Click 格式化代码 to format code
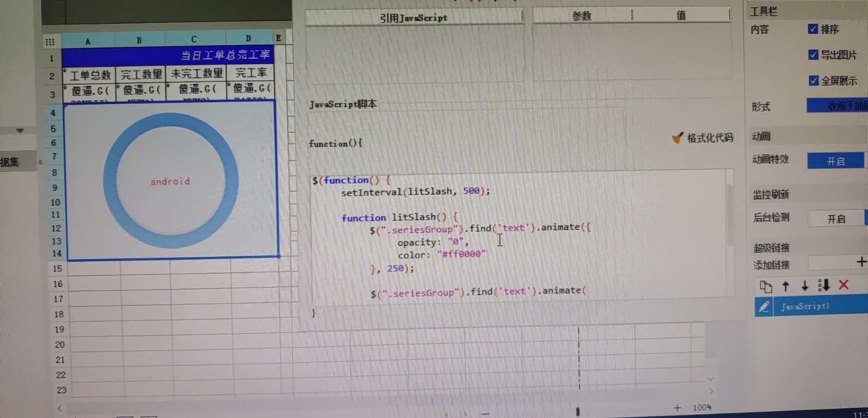This screenshot has height=418, width=868. click(x=703, y=138)
